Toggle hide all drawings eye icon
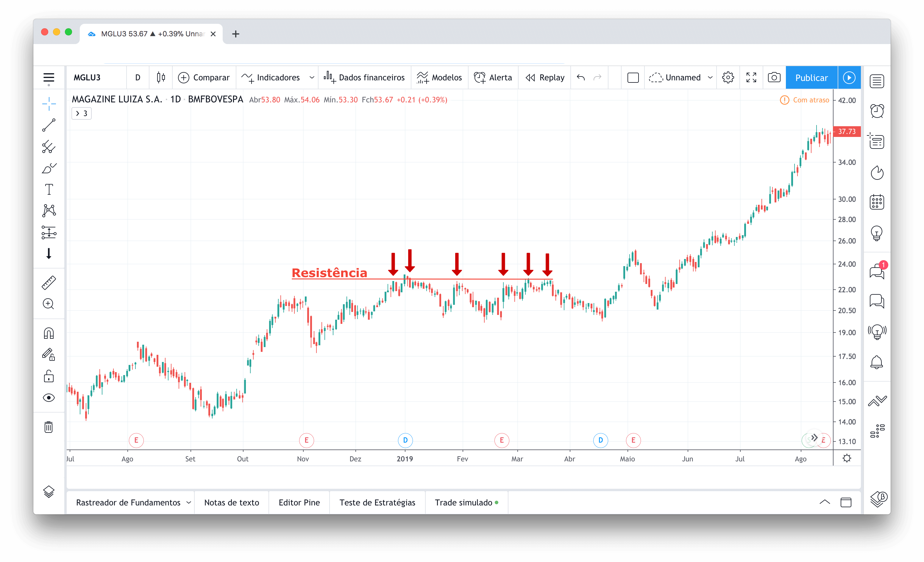Viewport: 924px width, 562px height. [49, 397]
